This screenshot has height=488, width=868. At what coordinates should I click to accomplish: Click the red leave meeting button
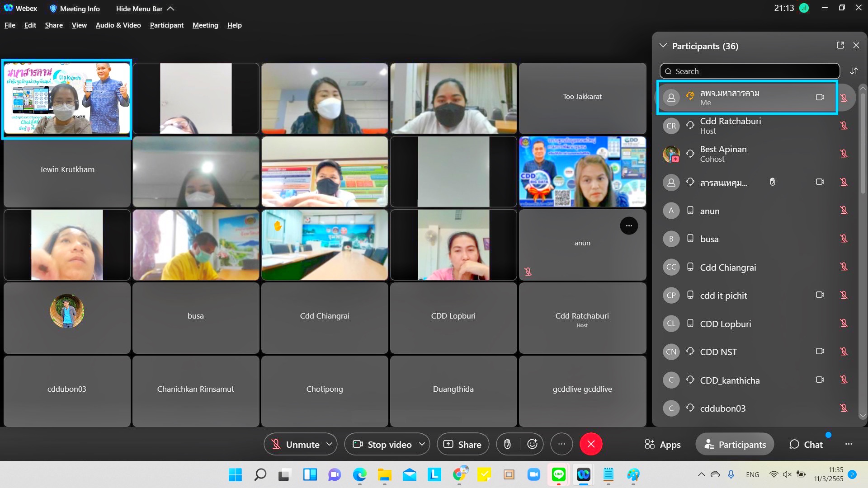pyautogui.click(x=591, y=444)
